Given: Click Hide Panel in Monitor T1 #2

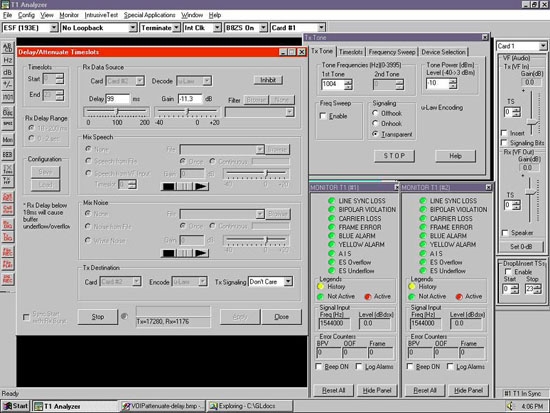Looking at the screenshot, I should pos(468,390).
